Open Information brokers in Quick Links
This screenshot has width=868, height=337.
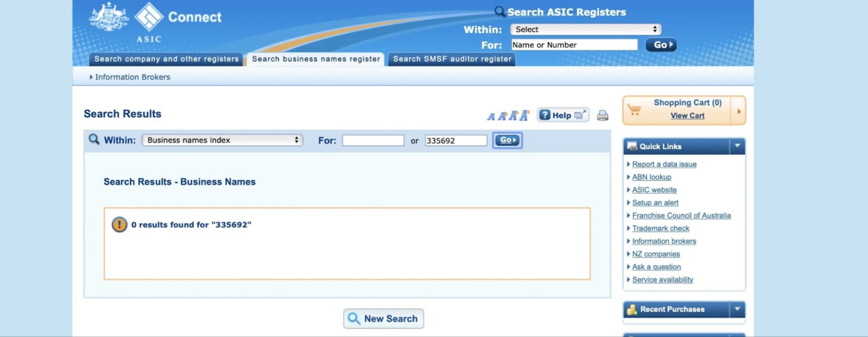(664, 241)
